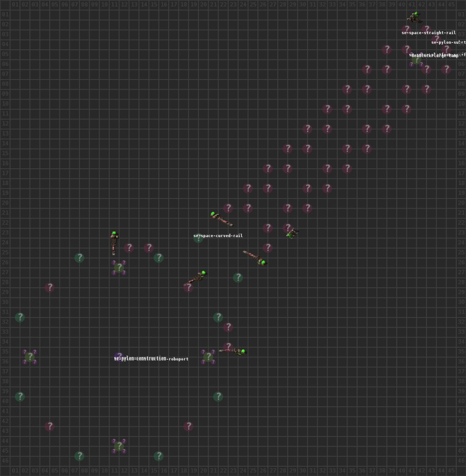Click green question mark at columns 23-24, rows 27-28

[x=238, y=278]
